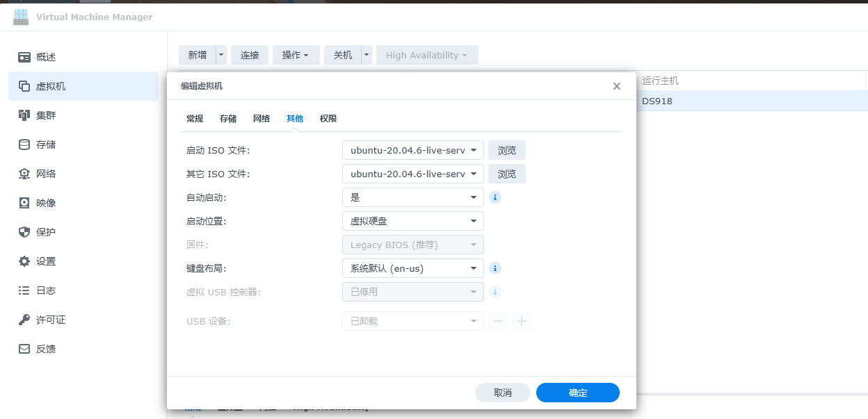Click 浏览 button for 其它 ISO 文件

506,174
